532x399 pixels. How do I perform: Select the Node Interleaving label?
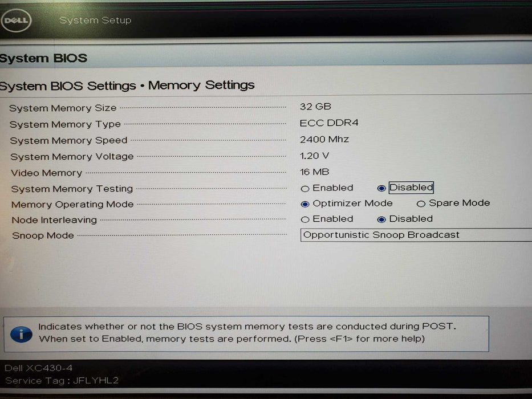tap(54, 220)
